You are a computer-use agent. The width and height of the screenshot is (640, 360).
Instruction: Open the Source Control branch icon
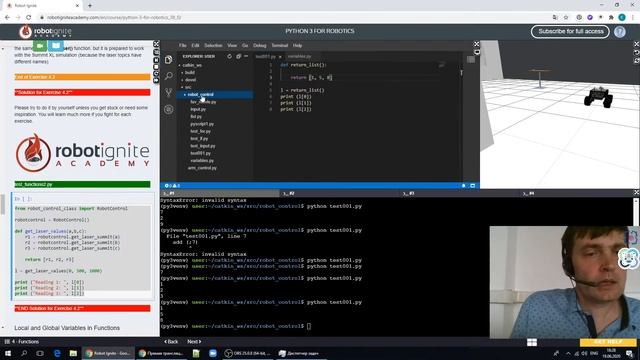click(x=169, y=93)
